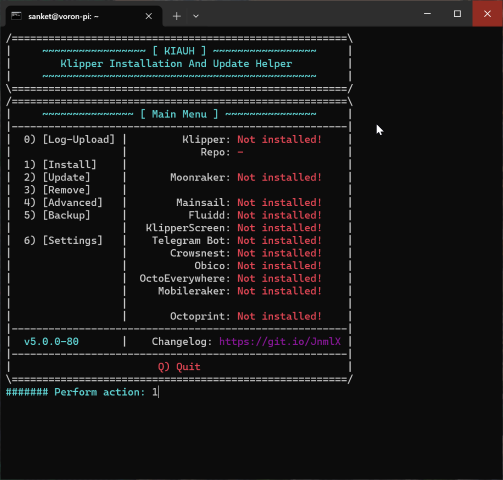Image resolution: width=503 pixels, height=480 pixels.
Task: Open the Changelog git.io link
Action: (x=280, y=341)
